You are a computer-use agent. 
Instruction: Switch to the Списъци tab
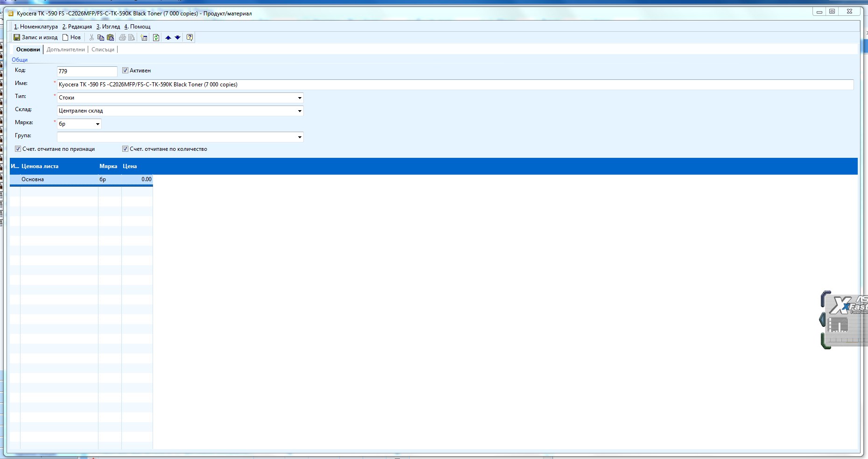tap(103, 49)
